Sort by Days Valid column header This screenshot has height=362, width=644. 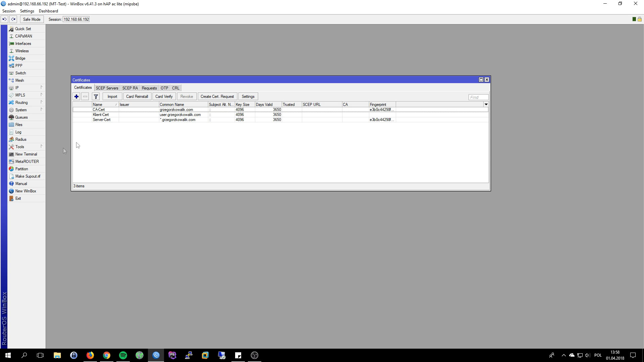[268, 105]
